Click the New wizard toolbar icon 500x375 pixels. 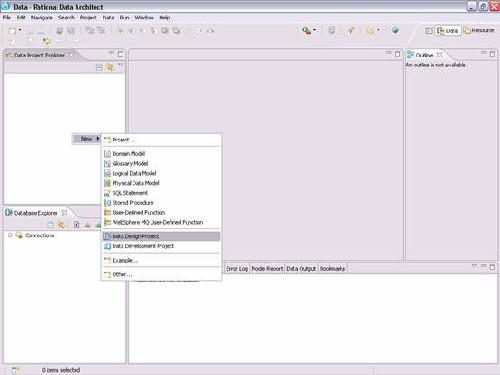(12, 31)
